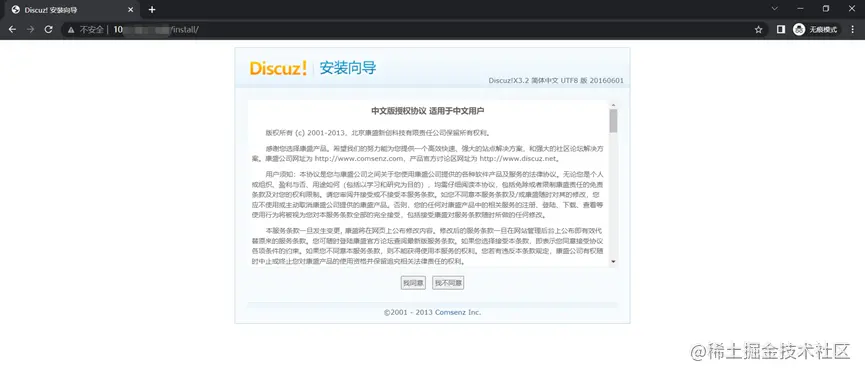This screenshot has height=376, width=865.
Task: Click the license scrollbar up arrow
Action: click(613, 105)
